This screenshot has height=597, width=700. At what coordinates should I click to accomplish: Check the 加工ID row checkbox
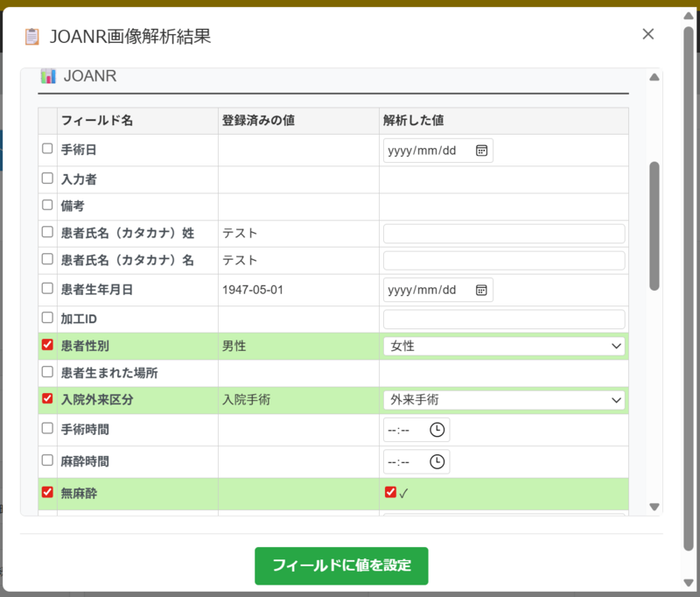(47, 318)
